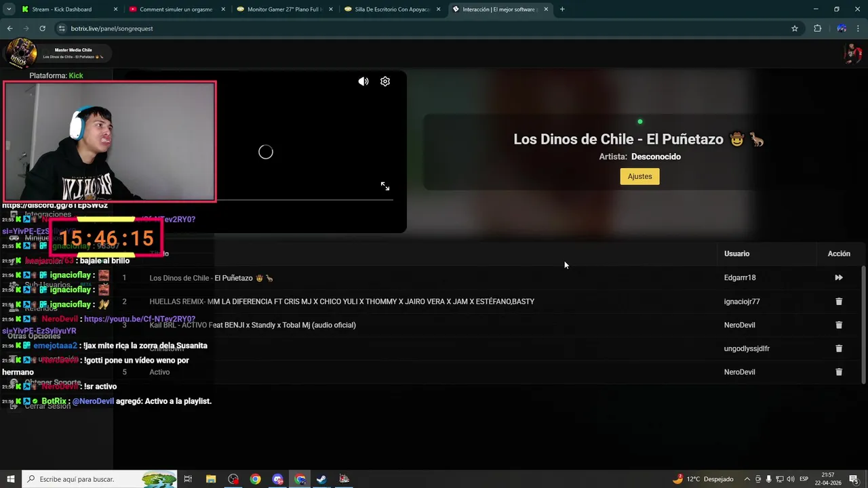Mute the song player volume icon
The height and width of the screenshot is (488, 868).
click(363, 81)
